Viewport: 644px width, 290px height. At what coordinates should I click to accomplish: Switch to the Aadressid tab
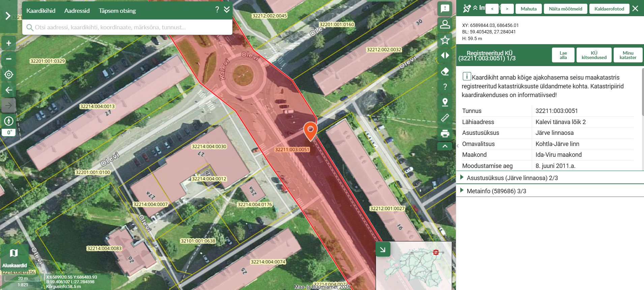point(77,11)
